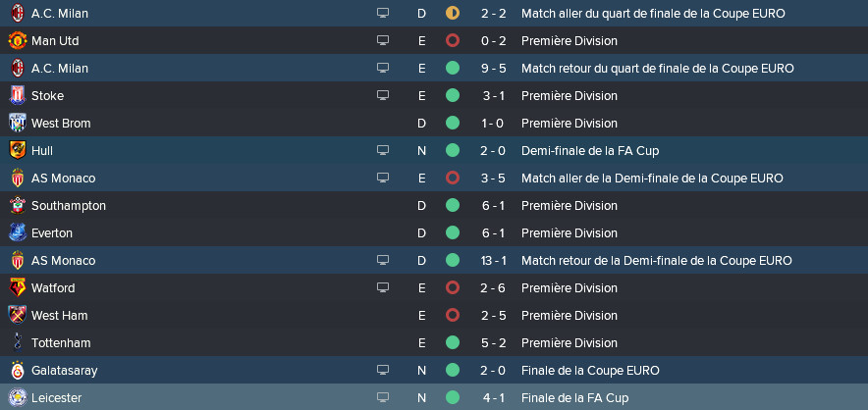The image size is (868, 410).
Task: Click TV icon on Hull row
Action: pos(383,150)
